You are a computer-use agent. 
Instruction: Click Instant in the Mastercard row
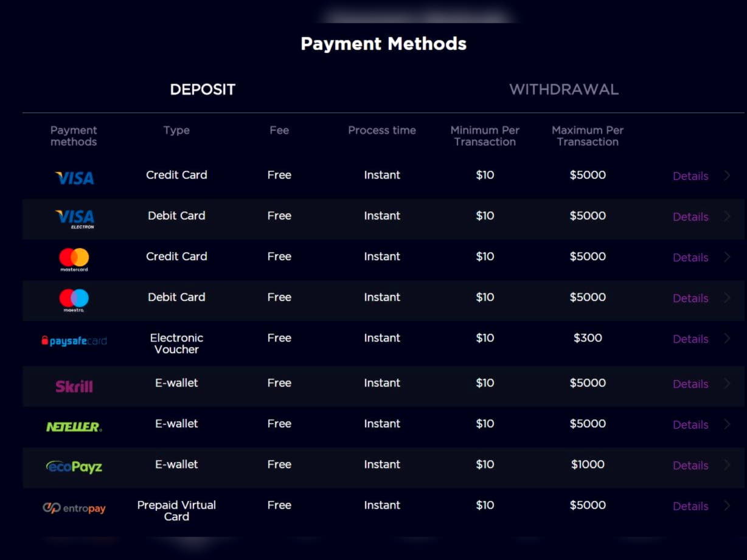tap(382, 257)
